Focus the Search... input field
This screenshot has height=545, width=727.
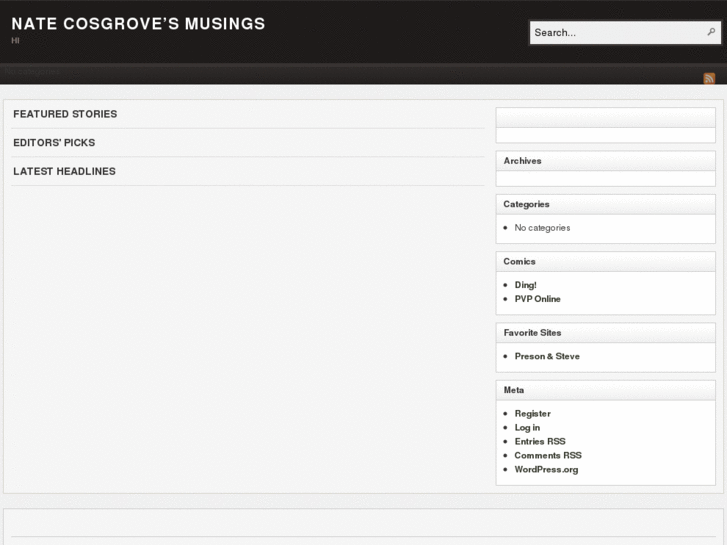point(625,32)
